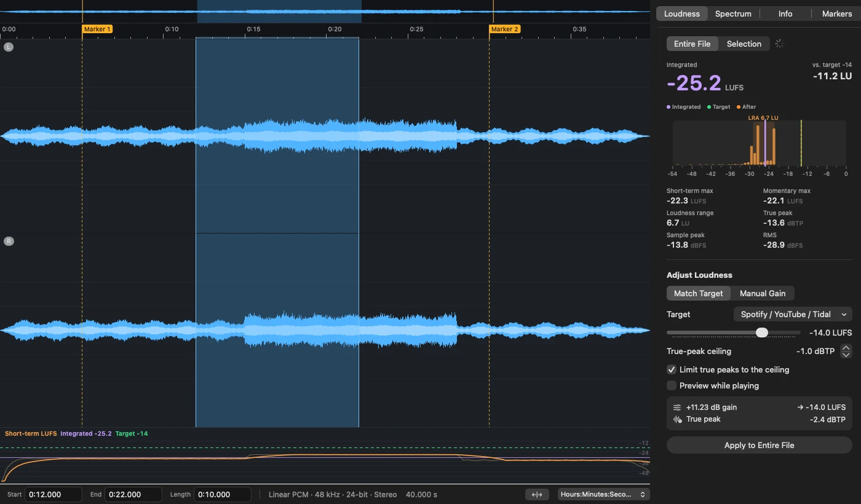
Task: Click the 40.000 s duration readout
Action: click(x=421, y=495)
